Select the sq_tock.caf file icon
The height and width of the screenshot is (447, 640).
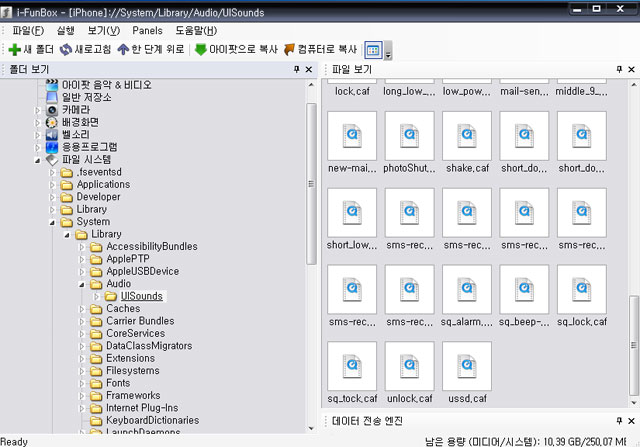pyautogui.click(x=352, y=366)
